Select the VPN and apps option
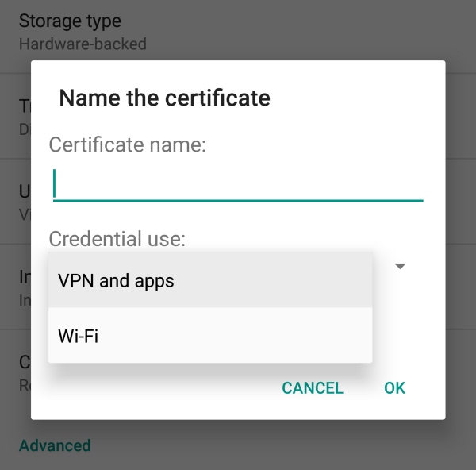476x470 pixels. click(210, 279)
